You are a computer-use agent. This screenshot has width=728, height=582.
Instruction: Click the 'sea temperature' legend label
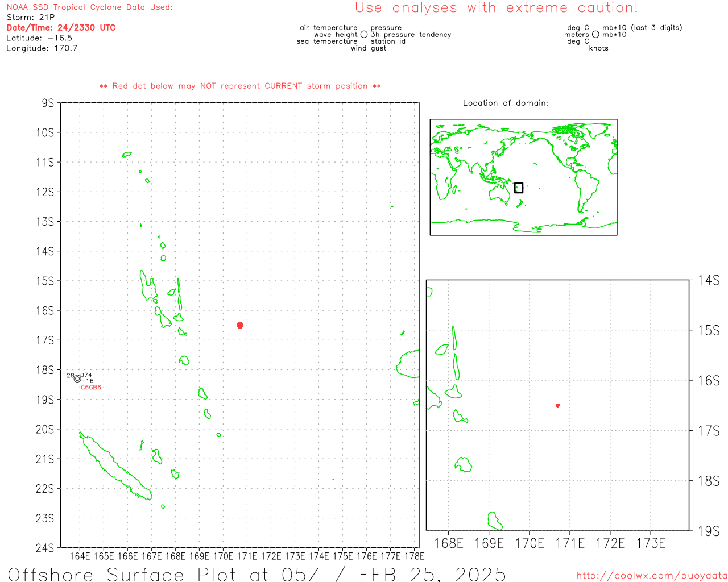pyautogui.click(x=327, y=41)
